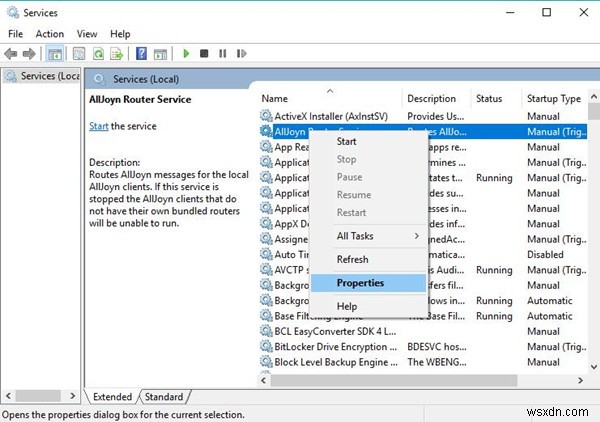Viewport: 600px width, 422px height.
Task: Open the File menu
Action: pyautogui.click(x=16, y=34)
